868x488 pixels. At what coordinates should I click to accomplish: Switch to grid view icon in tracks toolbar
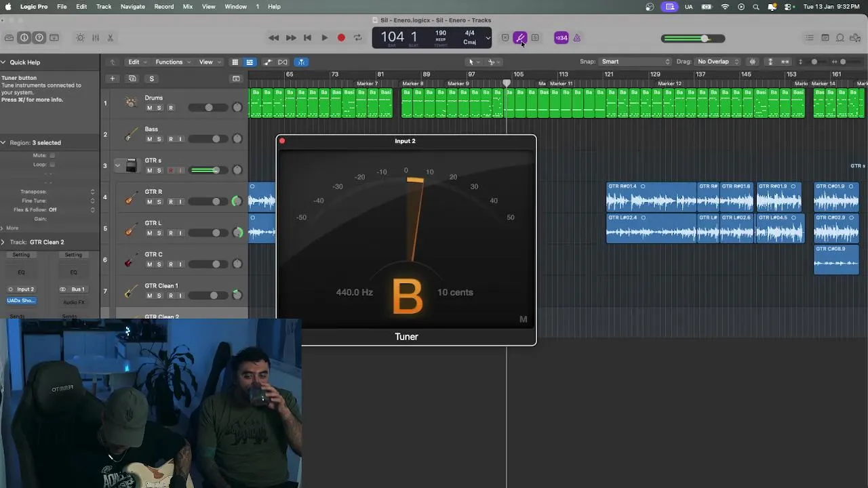click(x=235, y=62)
